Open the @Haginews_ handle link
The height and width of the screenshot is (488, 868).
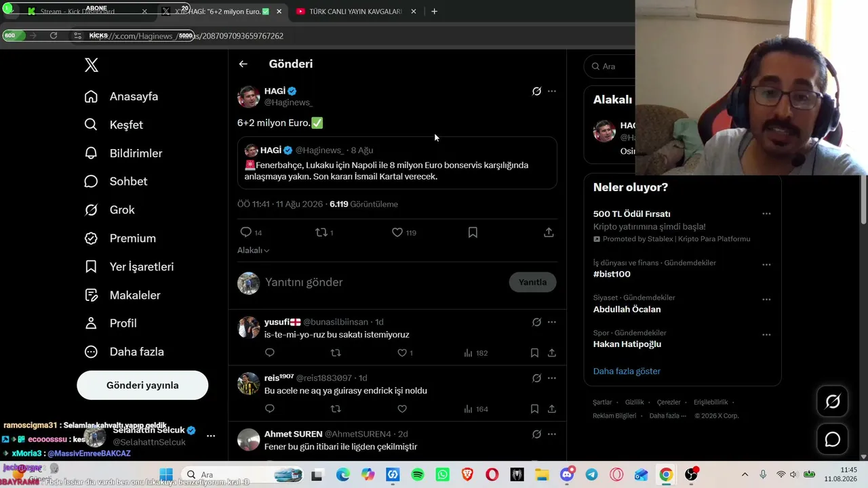288,102
